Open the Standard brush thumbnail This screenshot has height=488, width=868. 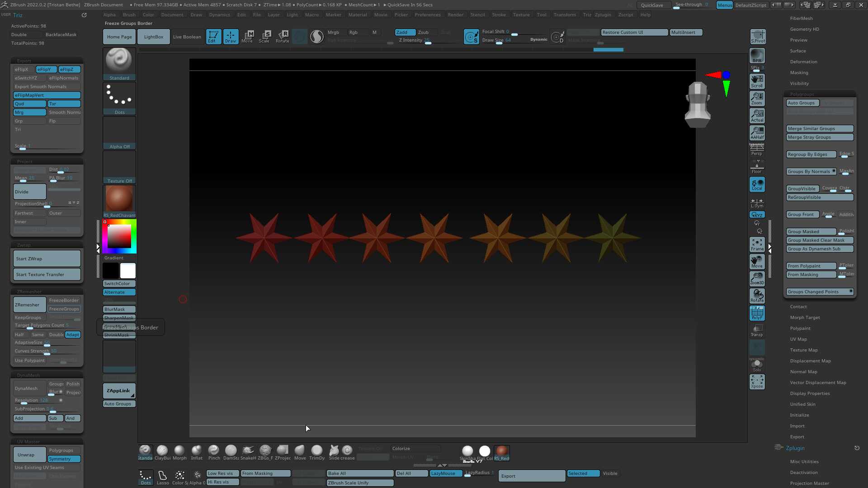(119, 64)
